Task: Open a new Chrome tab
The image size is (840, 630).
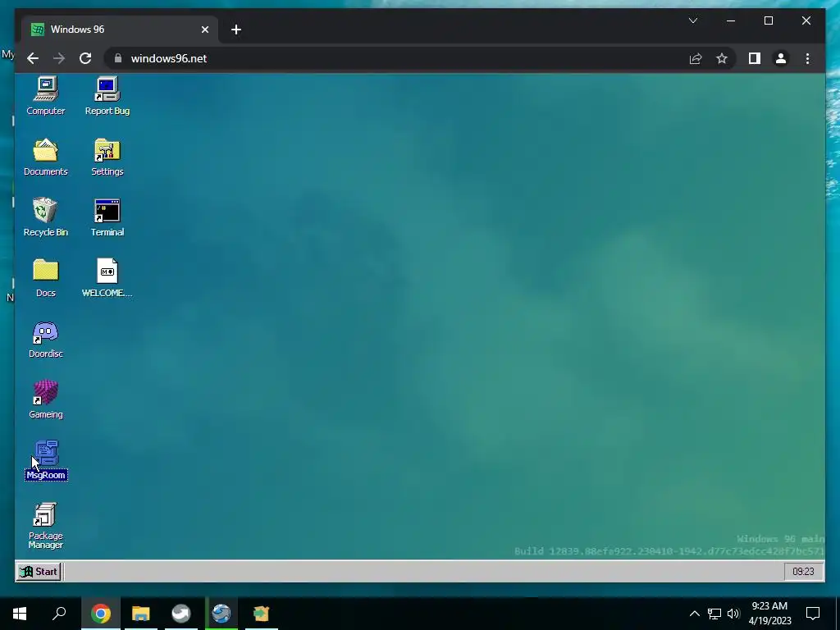Action: [235, 30]
